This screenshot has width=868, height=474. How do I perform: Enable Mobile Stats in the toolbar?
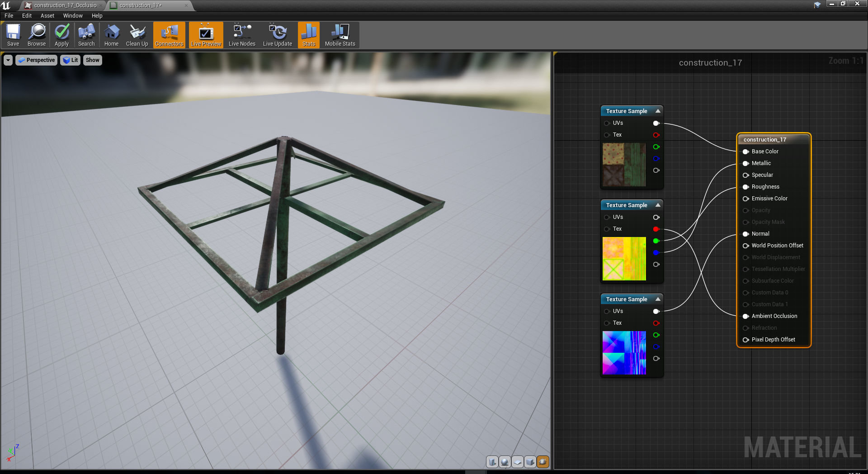pos(340,35)
